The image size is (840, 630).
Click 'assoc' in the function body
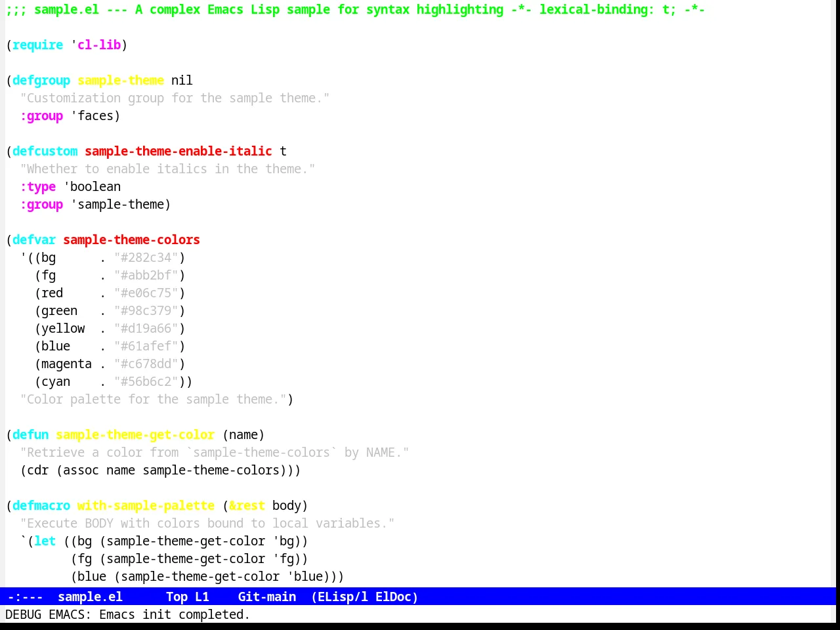click(x=81, y=470)
